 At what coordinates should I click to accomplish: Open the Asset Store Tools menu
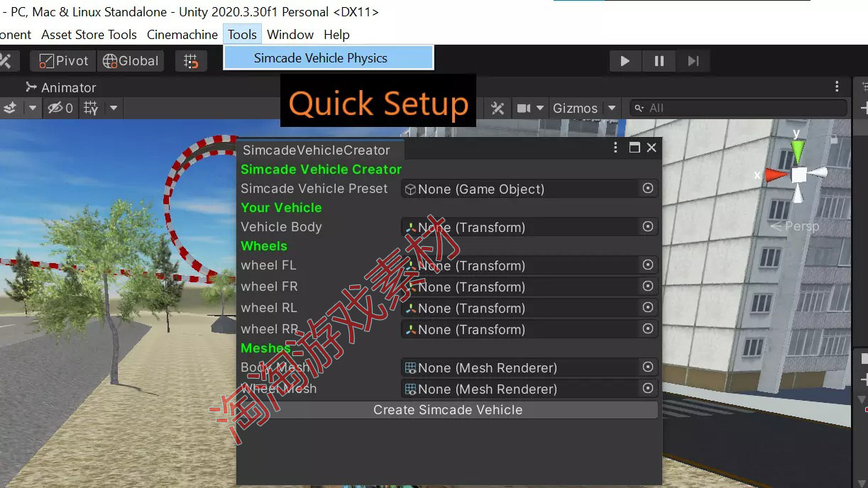[89, 34]
